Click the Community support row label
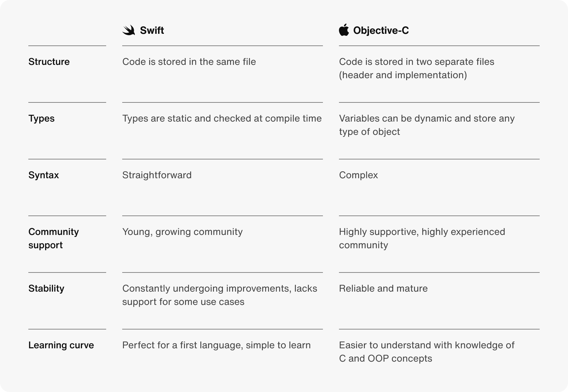 point(54,238)
